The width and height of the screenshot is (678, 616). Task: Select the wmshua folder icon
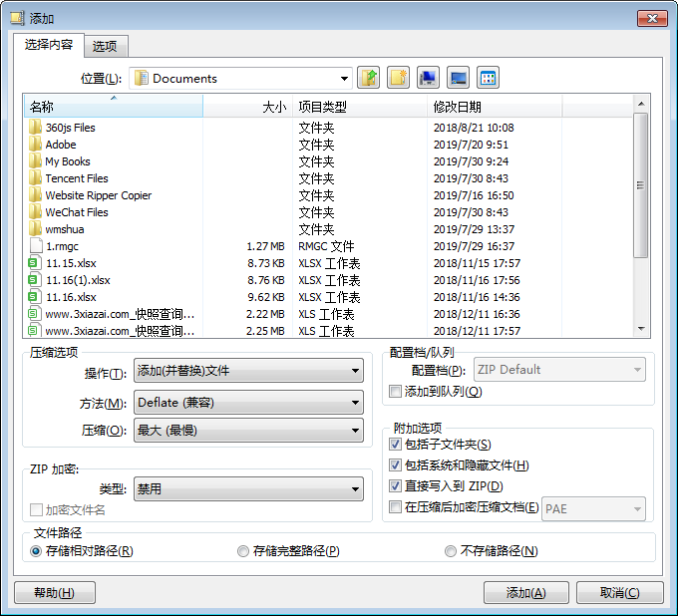click(35, 229)
